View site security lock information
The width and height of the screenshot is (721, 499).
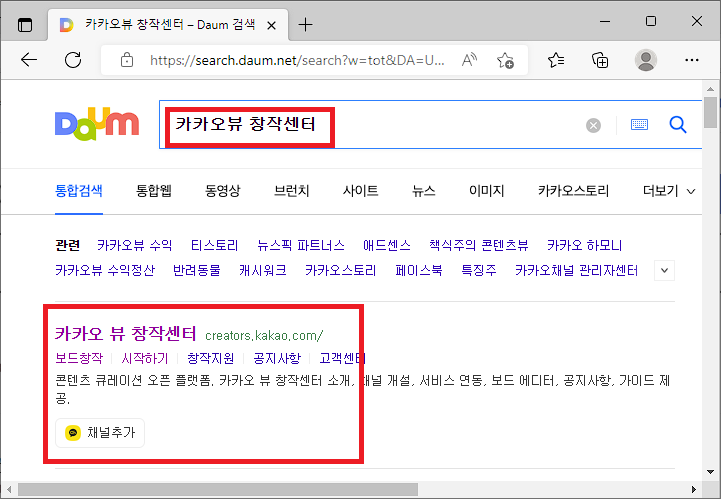tap(126, 60)
